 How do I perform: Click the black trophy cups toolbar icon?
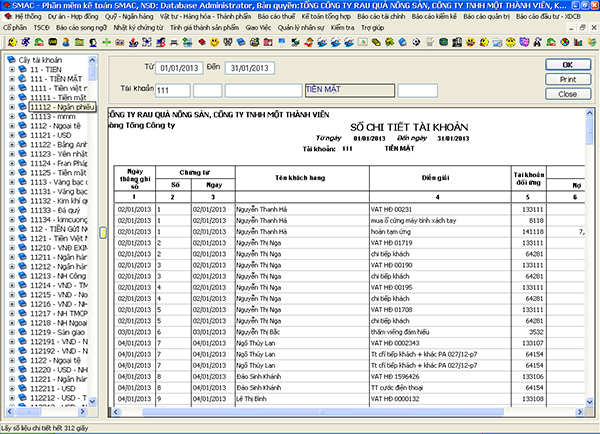pyautogui.click(x=228, y=42)
